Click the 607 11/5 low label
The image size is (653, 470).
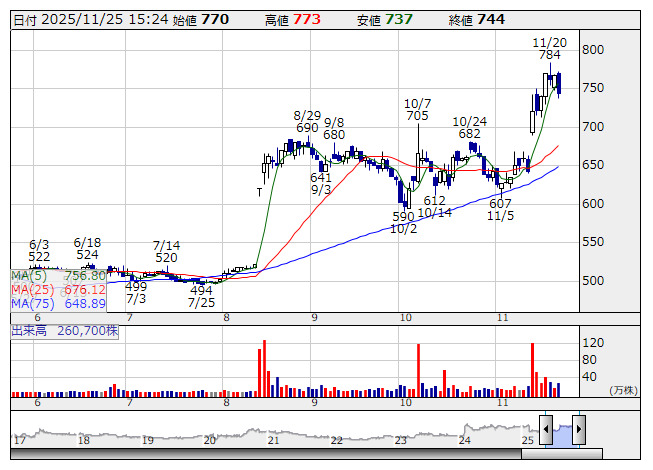click(500, 210)
